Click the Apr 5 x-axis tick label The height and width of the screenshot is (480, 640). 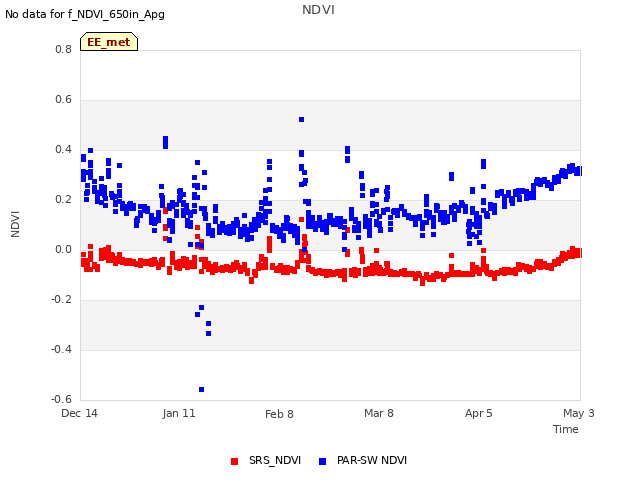(x=478, y=413)
